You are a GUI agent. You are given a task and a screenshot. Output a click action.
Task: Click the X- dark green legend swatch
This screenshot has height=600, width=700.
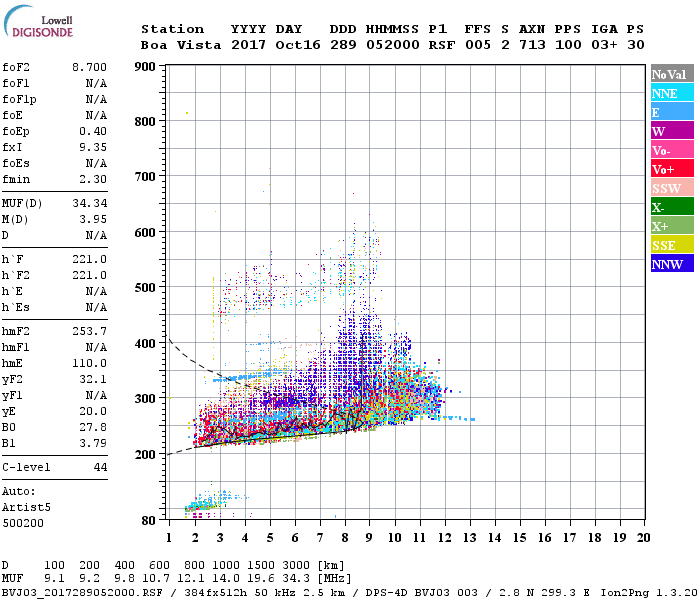pos(672,207)
